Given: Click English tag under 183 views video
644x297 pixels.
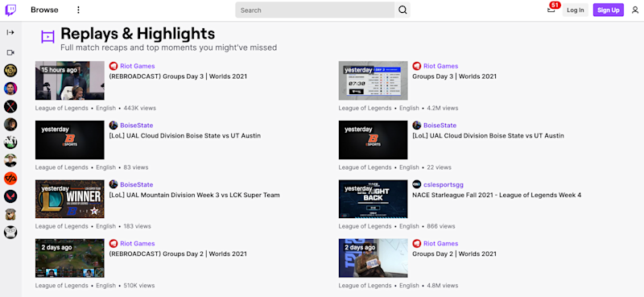Looking at the screenshot, I should [106, 226].
